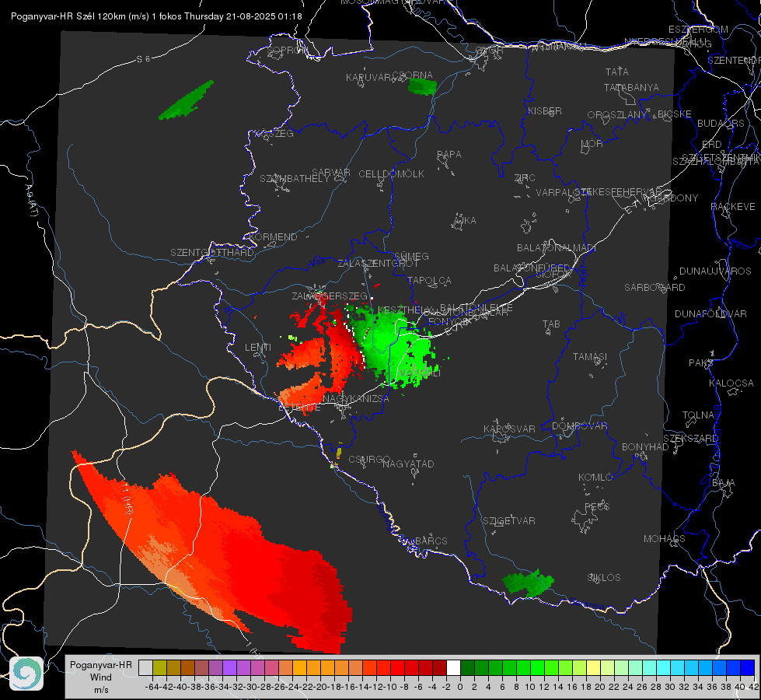
Task: Pick the dark blue swatch above value 42
Action: click(748, 668)
